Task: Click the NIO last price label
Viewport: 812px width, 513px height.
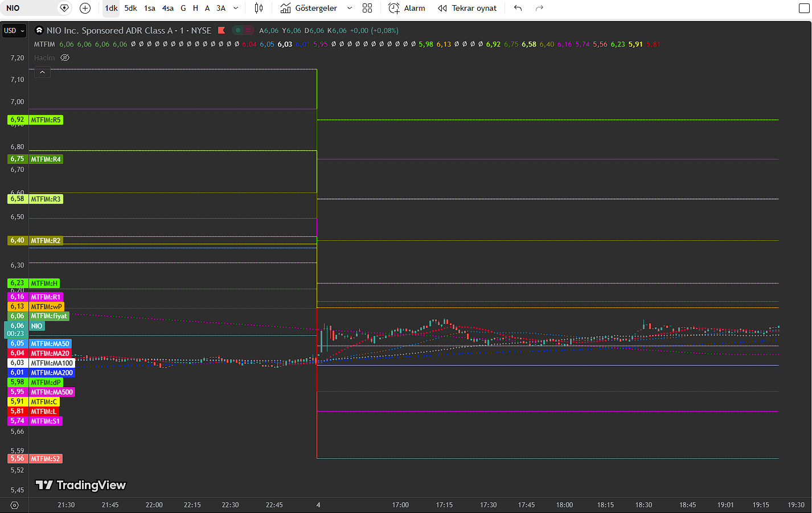Action: 36,326
